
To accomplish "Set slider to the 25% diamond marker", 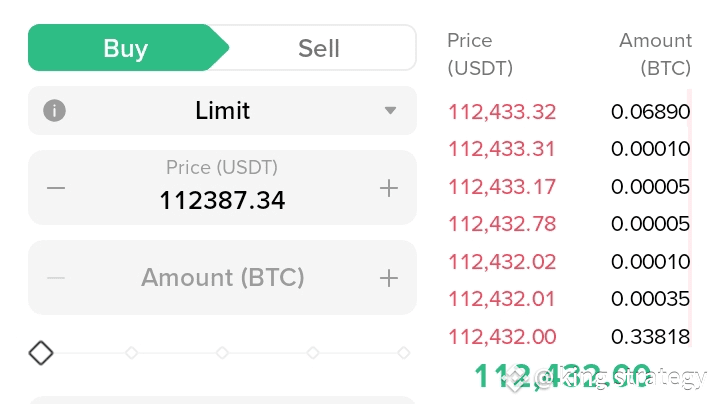I will (131, 353).
